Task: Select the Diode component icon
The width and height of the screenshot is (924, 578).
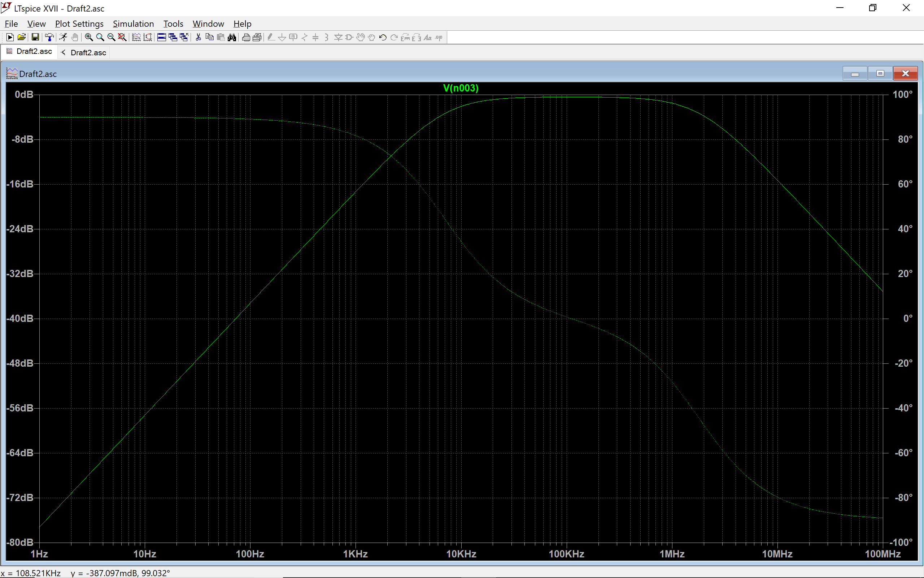Action: pos(338,37)
